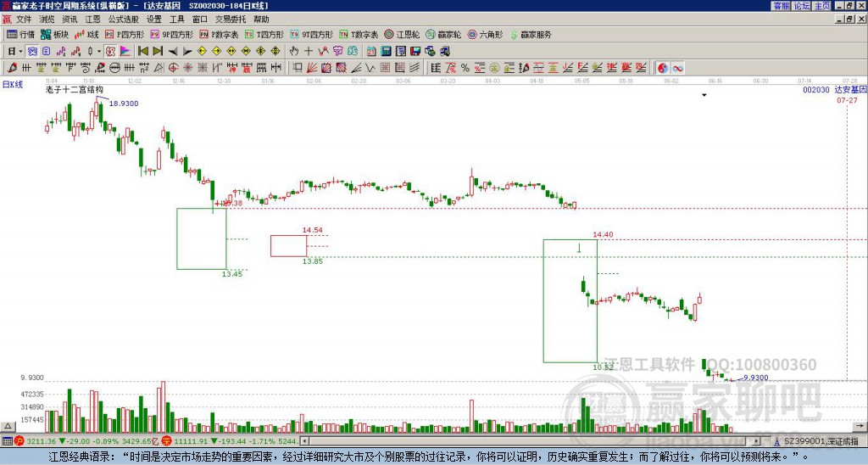868x465 pixels.
Task: Click the small black triangle marker in chart
Action: click(704, 95)
